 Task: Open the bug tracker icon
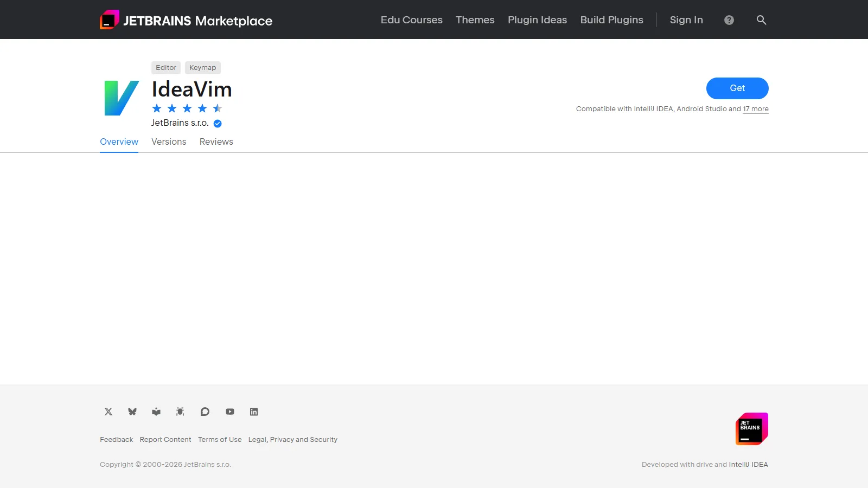coord(180,412)
